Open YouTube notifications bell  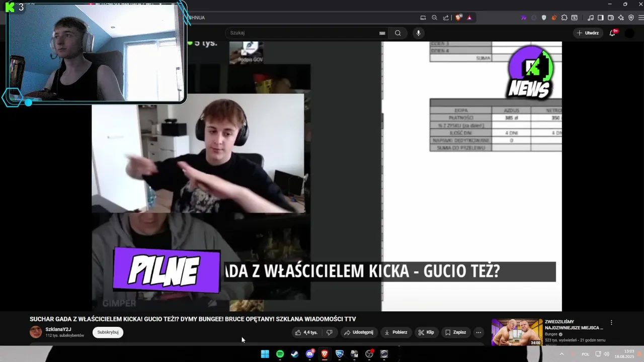coord(612,33)
